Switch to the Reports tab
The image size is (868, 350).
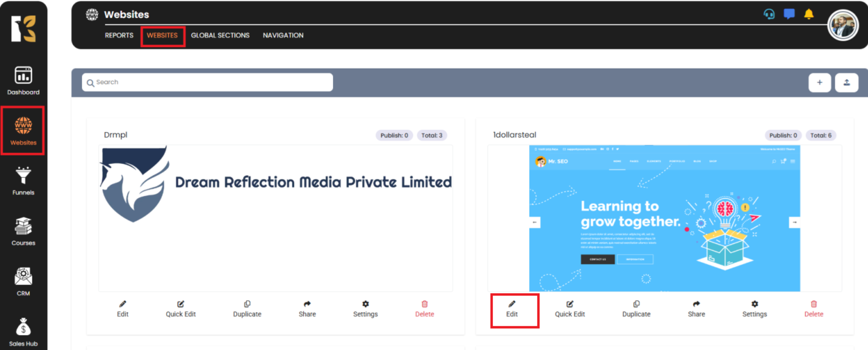[119, 35]
